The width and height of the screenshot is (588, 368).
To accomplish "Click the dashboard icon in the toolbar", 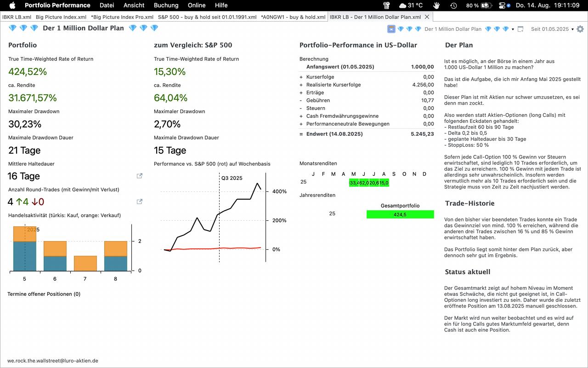I will 391,29.
